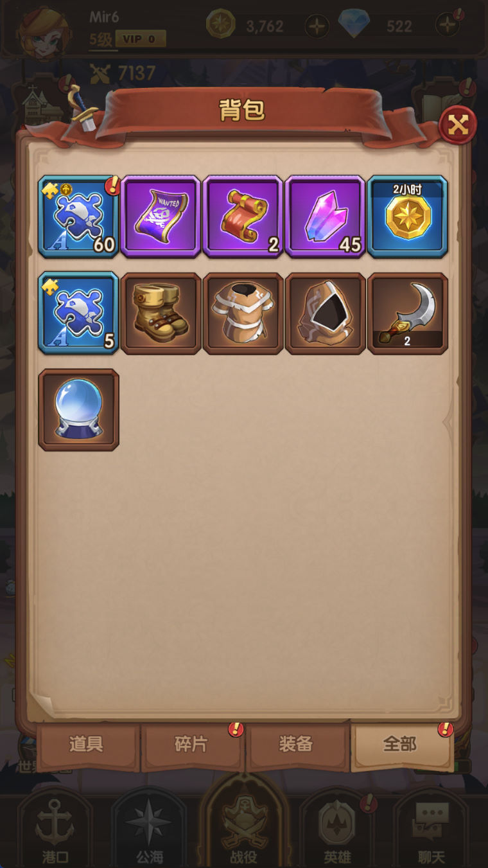488x868 pixels.
Task: Choose the pink crystal with quantity 45
Action: click(326, 217)
